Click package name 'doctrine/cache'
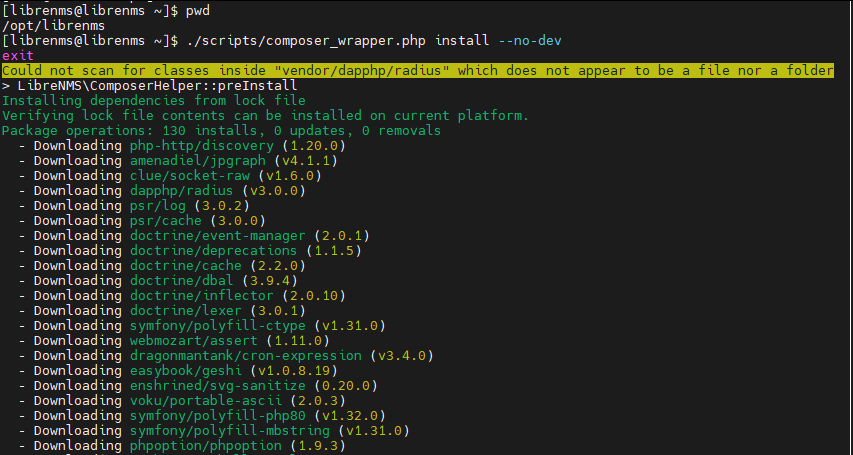 (x=186, y=266)
